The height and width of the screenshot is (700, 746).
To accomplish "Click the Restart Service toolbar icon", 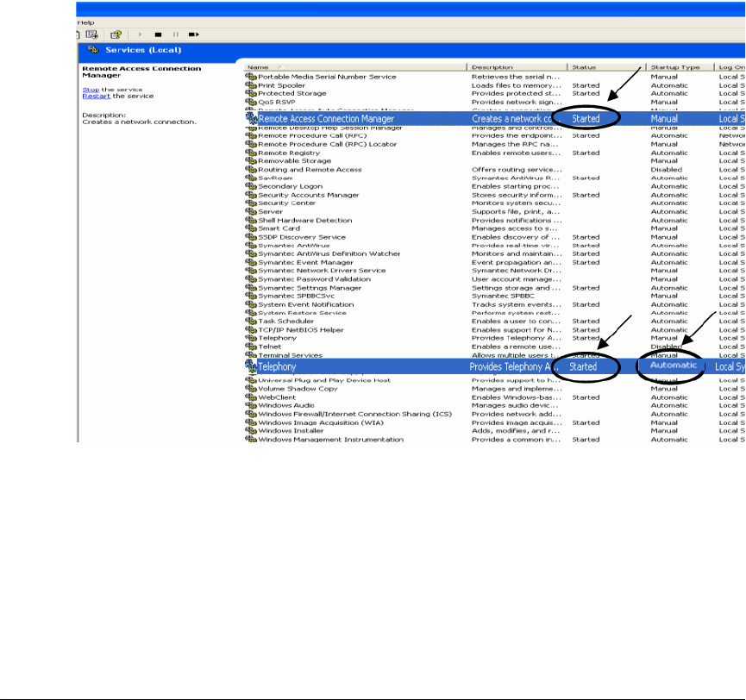I will point(194,34).
